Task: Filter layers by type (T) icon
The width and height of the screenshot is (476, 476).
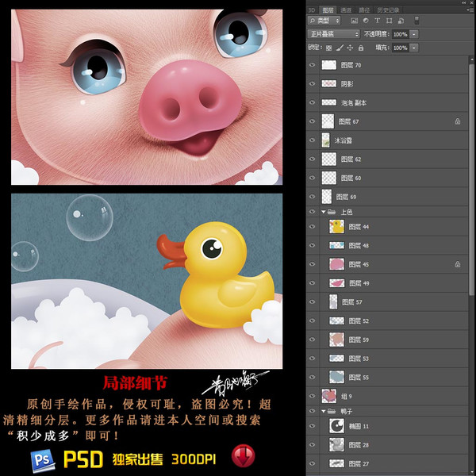Action: (x=377, y=21)
